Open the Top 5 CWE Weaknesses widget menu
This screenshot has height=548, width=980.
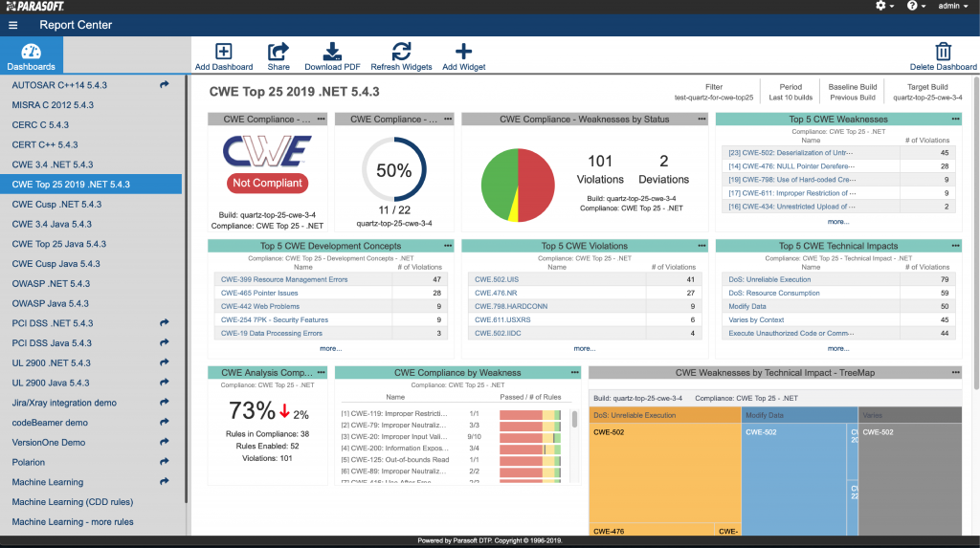[x=956, y=119]
